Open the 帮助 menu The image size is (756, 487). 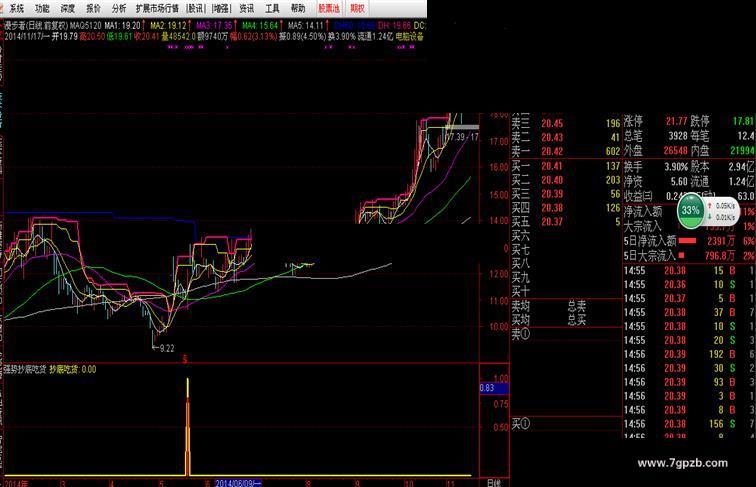tap(298, 8)
